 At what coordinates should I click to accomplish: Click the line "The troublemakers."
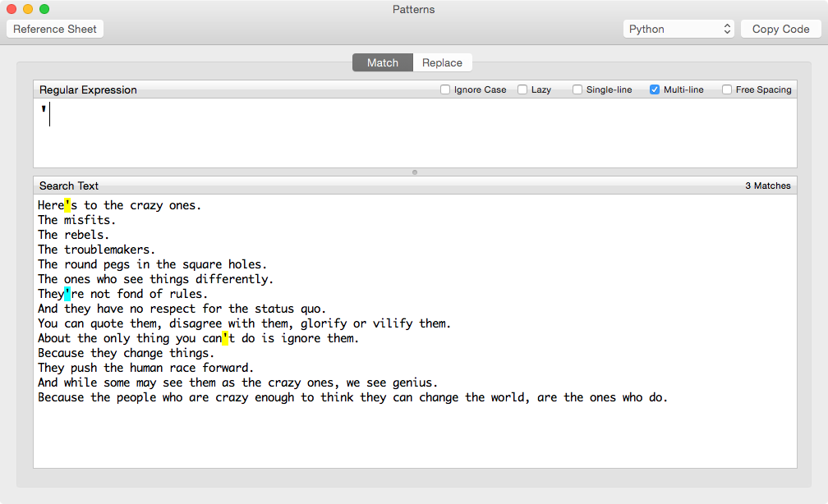pos(96,250)
